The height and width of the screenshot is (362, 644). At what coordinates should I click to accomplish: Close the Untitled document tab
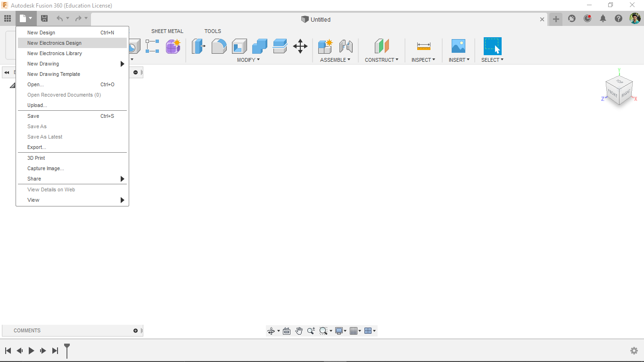click(542, 19)
